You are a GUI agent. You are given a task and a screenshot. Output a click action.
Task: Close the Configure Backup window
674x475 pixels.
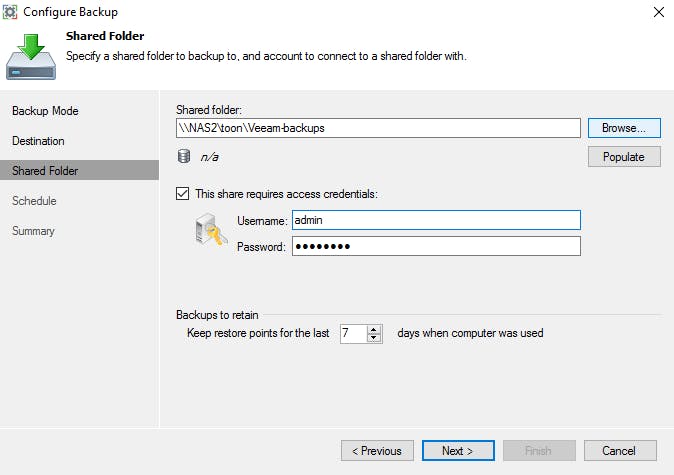click(x=658, y=12)
